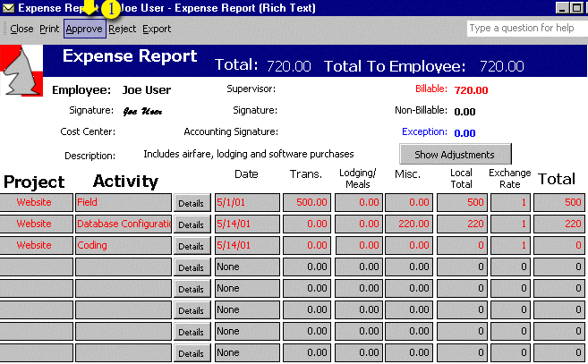Click the Exception label in blue
Viewport: 588px width, 364px height.
[x=424, y=132]
